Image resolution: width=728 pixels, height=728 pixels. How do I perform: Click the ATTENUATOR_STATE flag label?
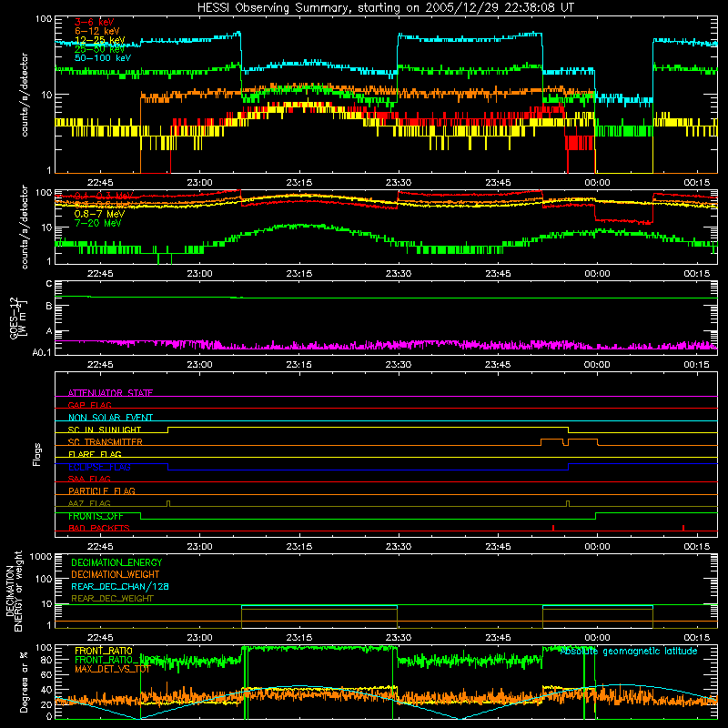tap(110, 393)
